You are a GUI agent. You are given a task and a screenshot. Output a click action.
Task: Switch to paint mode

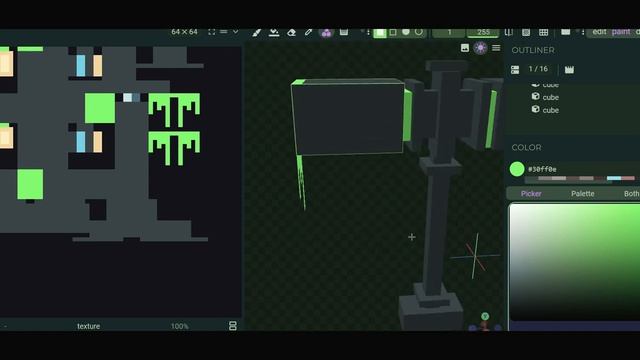point(621,32)
